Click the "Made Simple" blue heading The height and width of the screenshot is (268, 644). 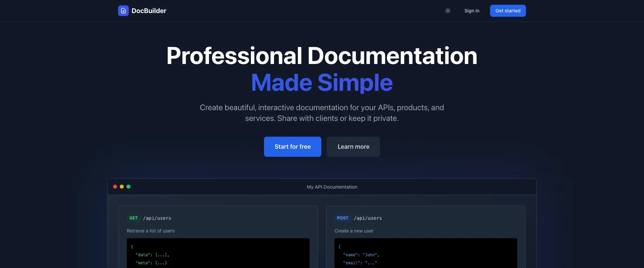(322, 83)
